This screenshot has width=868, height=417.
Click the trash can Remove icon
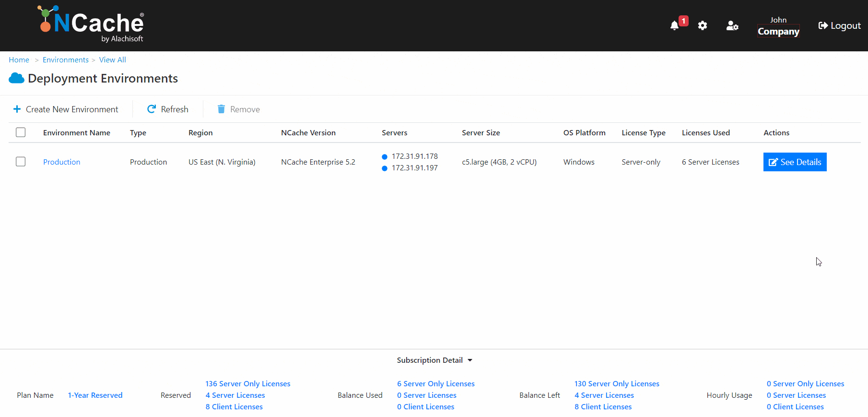[x=221, y=109]
